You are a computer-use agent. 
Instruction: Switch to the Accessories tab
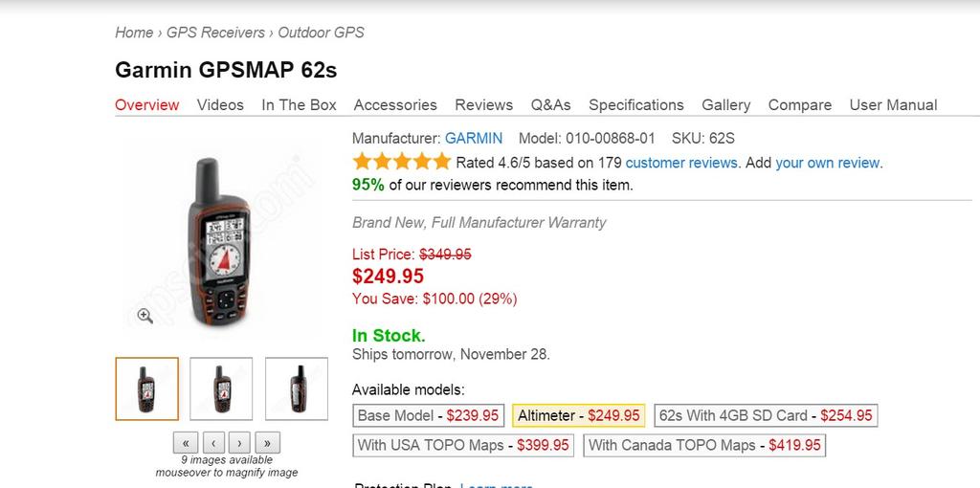click(x=395, y=105)
